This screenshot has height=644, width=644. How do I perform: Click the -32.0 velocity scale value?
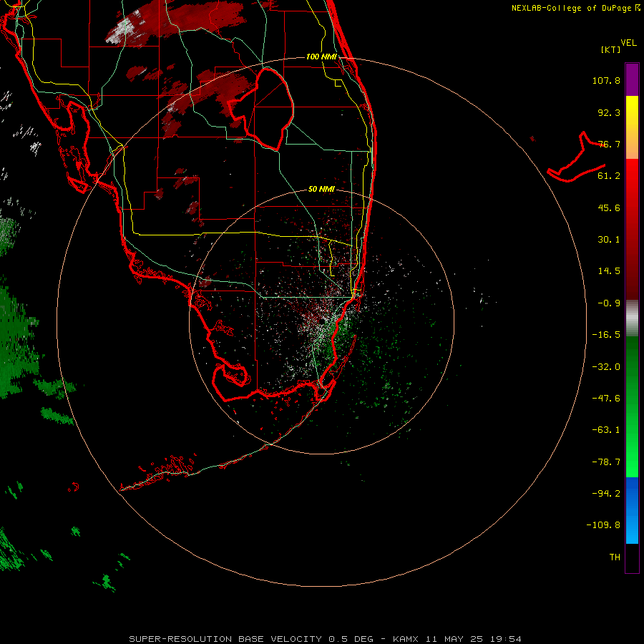coord(606,367)
